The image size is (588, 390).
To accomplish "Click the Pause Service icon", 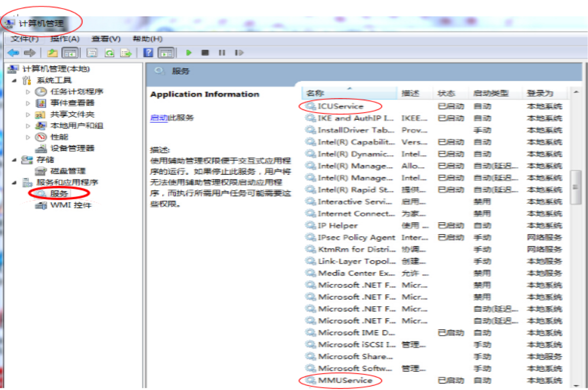I will point(222,52).
